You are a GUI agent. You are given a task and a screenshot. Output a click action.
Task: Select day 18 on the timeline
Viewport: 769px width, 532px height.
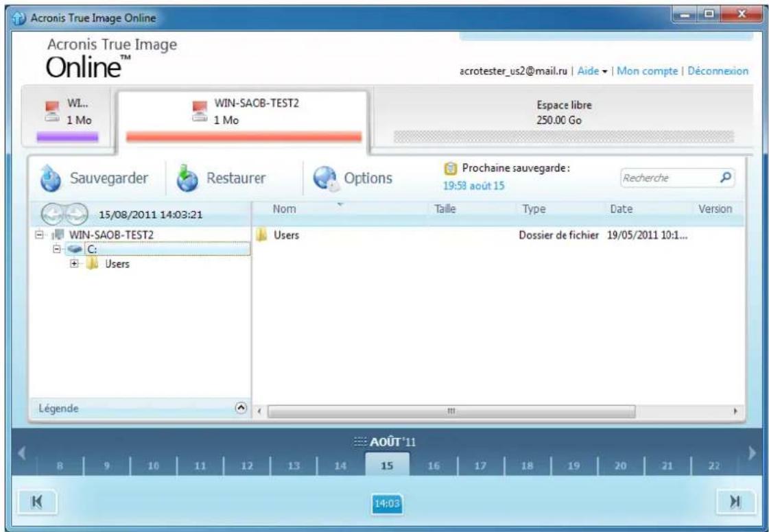[528, 465]
